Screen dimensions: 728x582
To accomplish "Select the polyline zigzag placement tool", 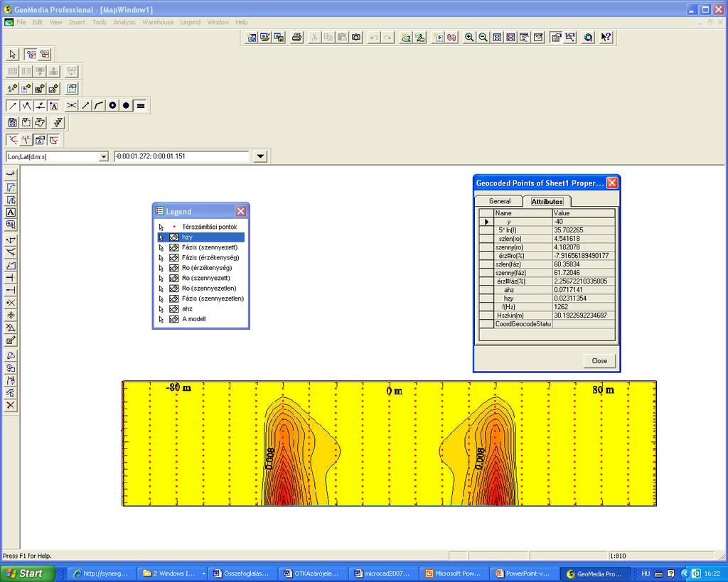I will 26,106.
